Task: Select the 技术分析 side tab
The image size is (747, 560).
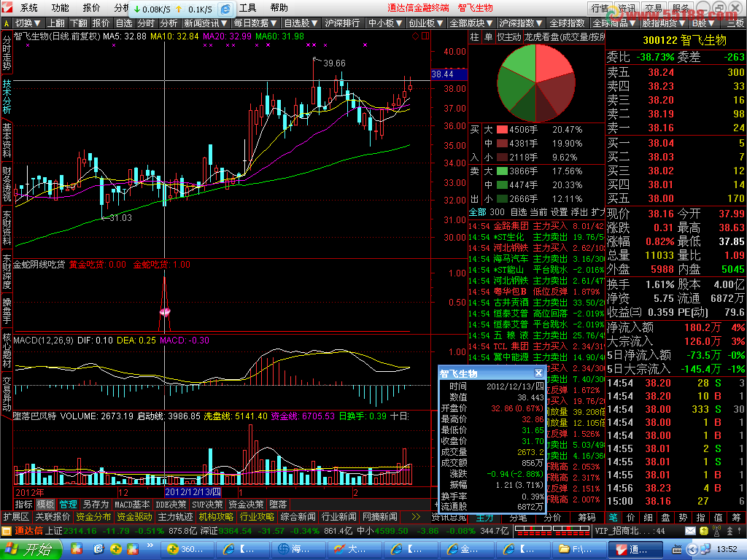Action: (7, 97)
